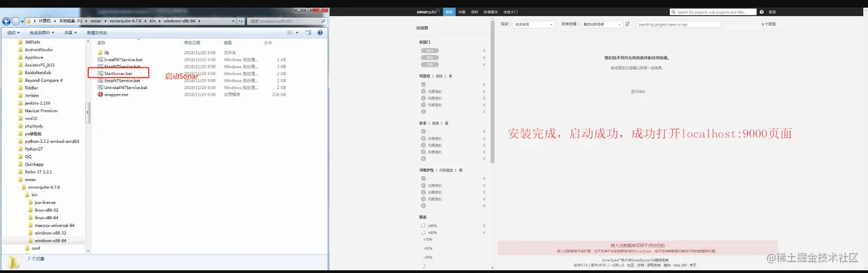The height and width of the screenshot is (273, 868).
Task: Click the SonarQube global search field
Action: coord(713,11)
